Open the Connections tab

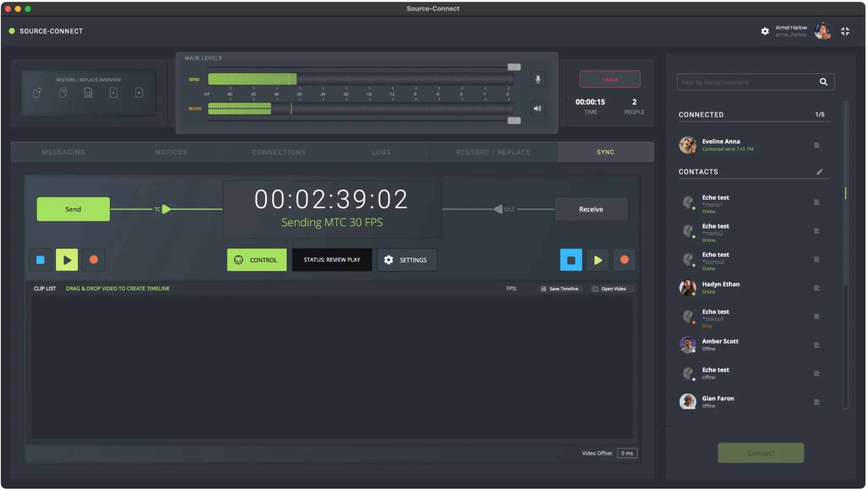[x=279, y=152]
